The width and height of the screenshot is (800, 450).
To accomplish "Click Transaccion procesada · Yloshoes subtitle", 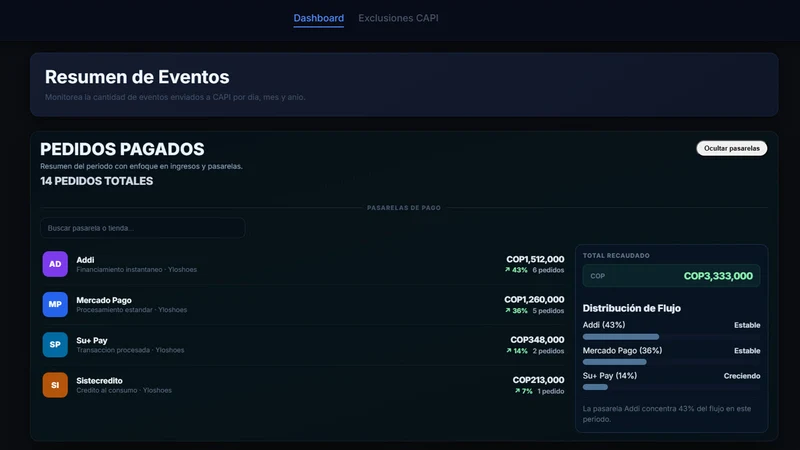I will coord(130,350).
